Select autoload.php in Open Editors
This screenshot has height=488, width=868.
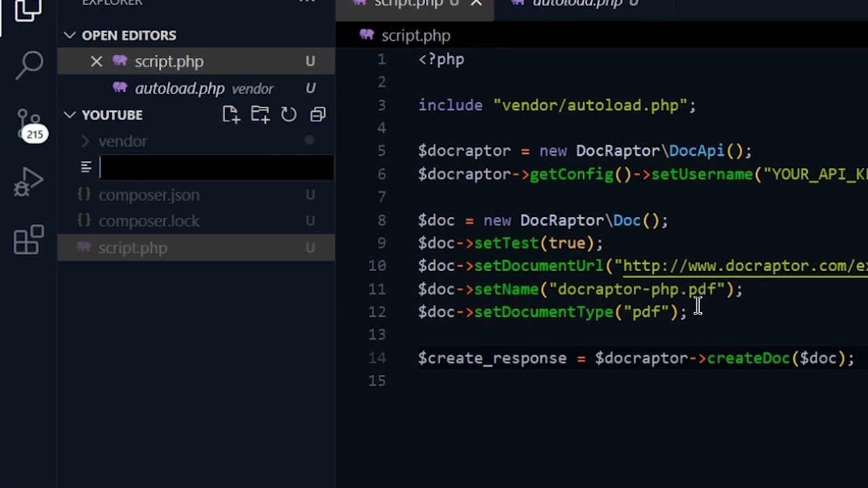[180, 89]
